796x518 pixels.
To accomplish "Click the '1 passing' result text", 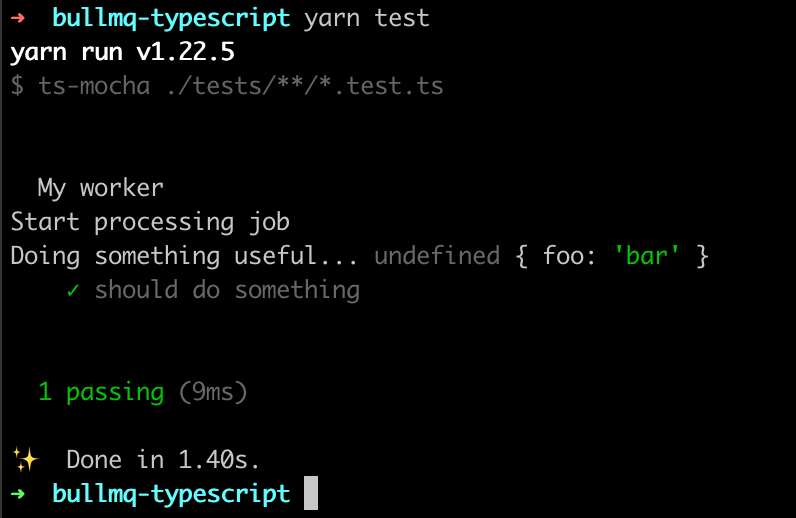I will pyautogui.click(x=102, y=392).
